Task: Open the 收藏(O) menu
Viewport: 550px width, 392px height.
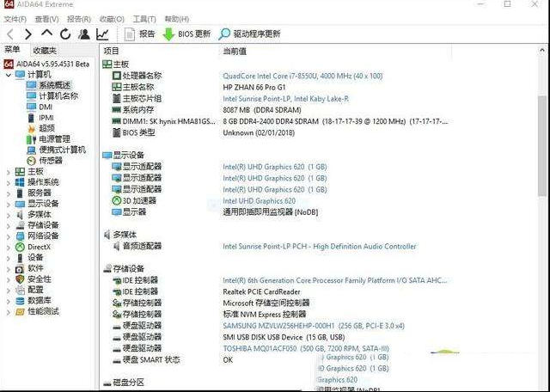Action: (x=112, y=19)
